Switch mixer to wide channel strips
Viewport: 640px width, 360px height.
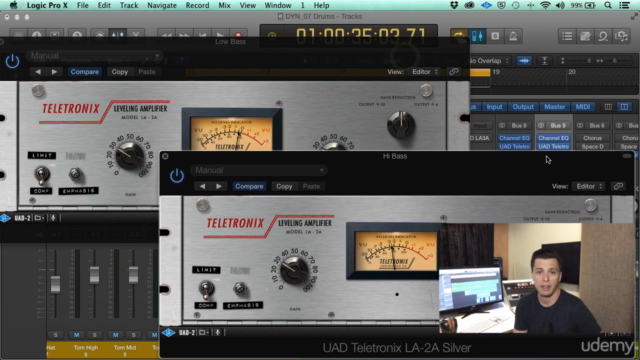click(624, 107)
